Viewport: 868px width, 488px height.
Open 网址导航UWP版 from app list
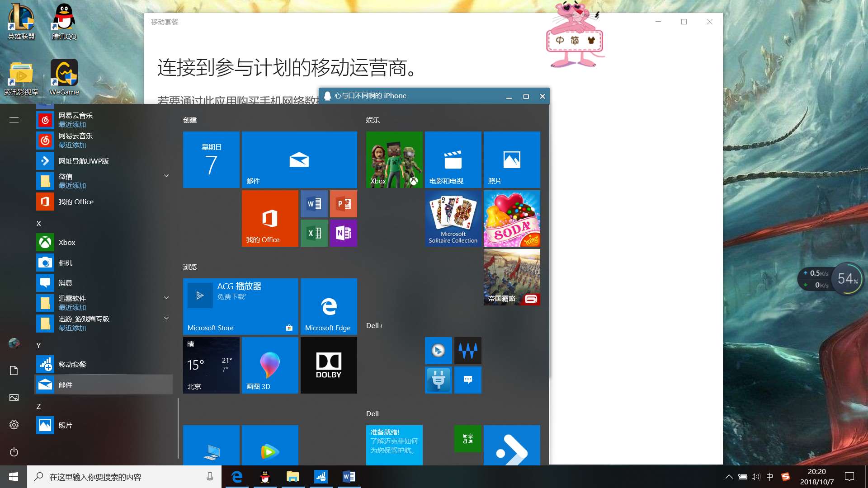tap(104, 161)
